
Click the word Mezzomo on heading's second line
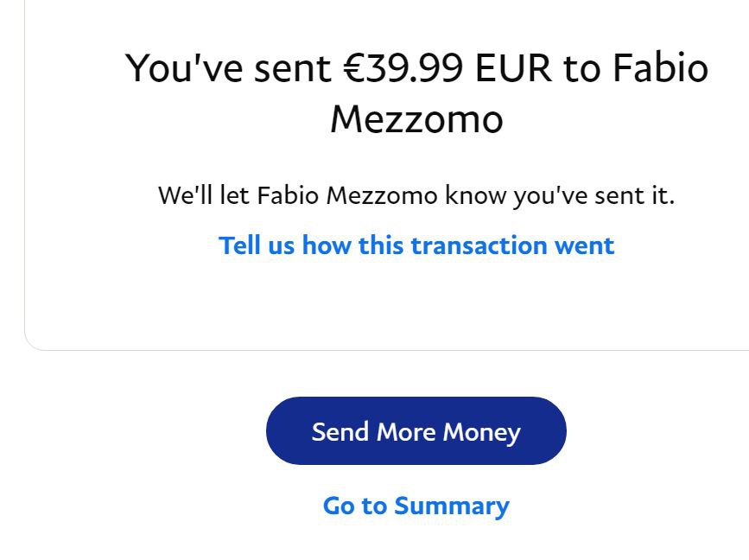416,118
